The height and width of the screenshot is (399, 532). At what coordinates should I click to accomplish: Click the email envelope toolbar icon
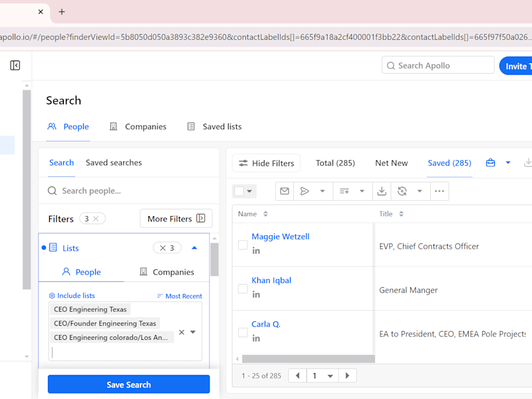285,191
